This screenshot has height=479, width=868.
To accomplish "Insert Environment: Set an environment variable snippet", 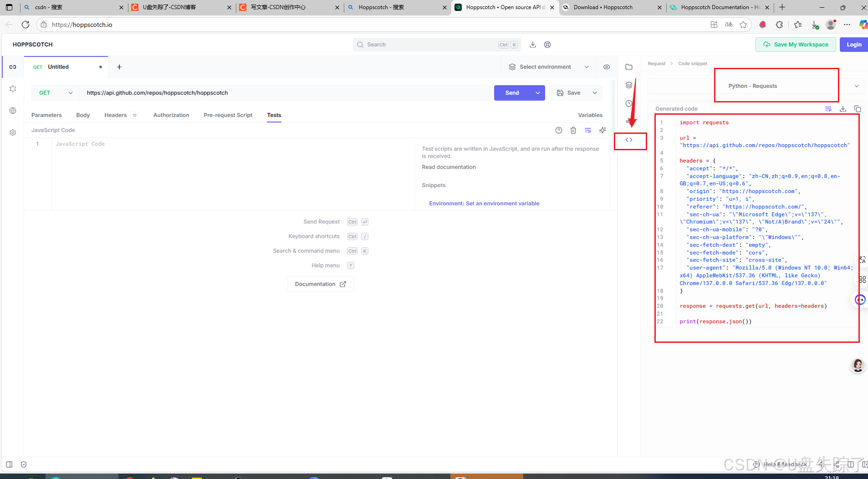I will (484, 204).
